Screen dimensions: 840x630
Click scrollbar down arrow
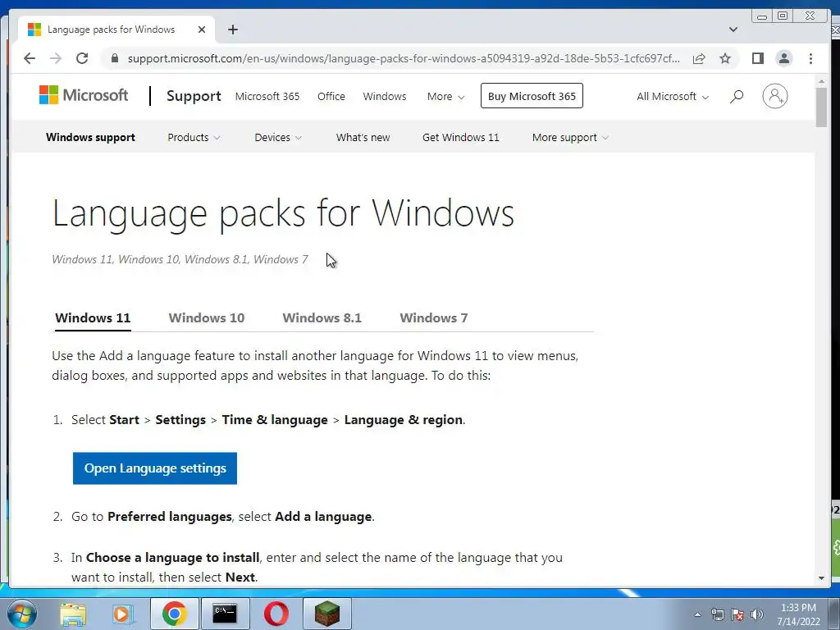pyautogui.click(x=821, y=577)
